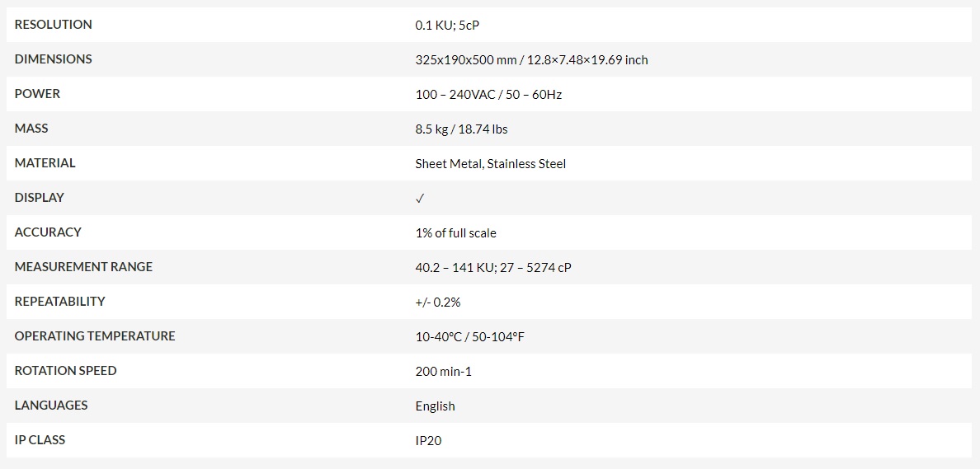Click the IP20 value

pyautogui.click(x=428, y=441)
